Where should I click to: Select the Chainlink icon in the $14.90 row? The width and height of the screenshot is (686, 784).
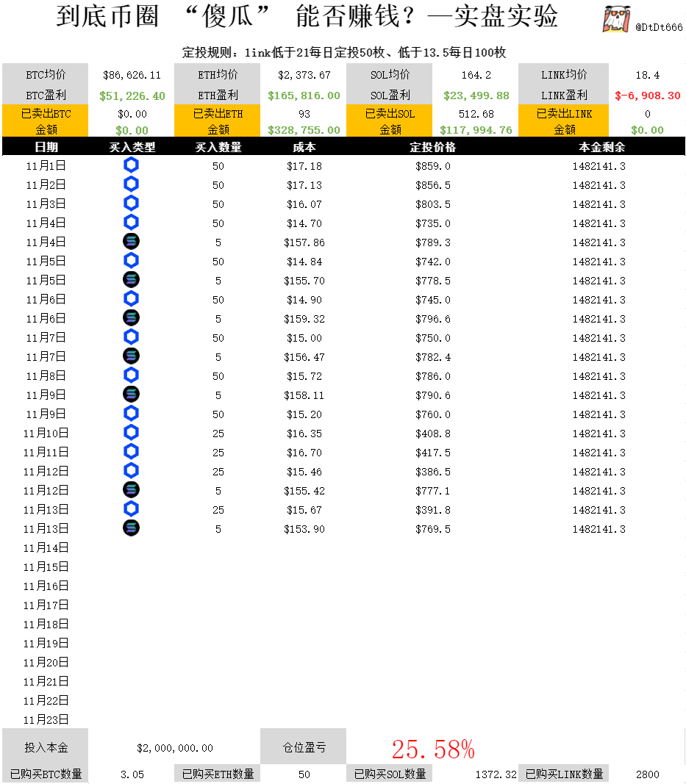click(131, 298)
